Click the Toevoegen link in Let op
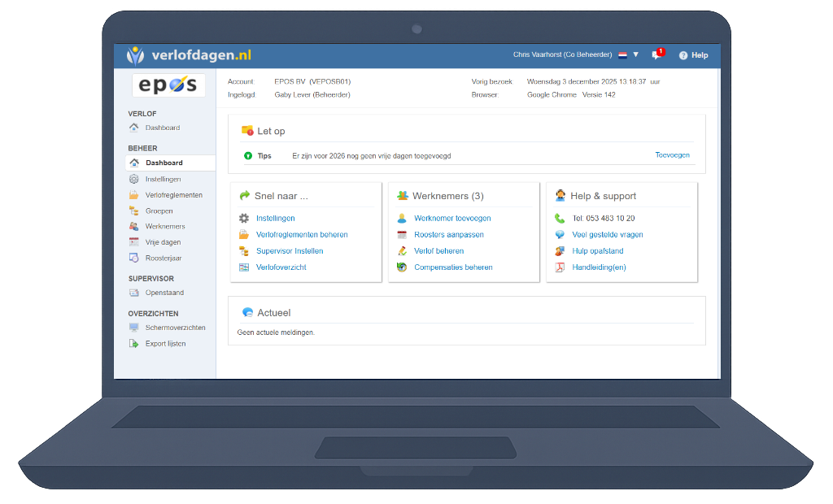The height and width of the screenshot is (504, 833). coord(672,155)
